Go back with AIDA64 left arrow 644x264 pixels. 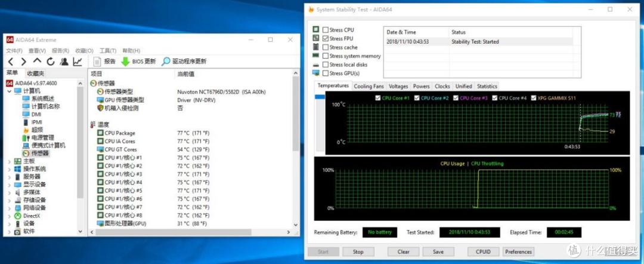point(11,62)
